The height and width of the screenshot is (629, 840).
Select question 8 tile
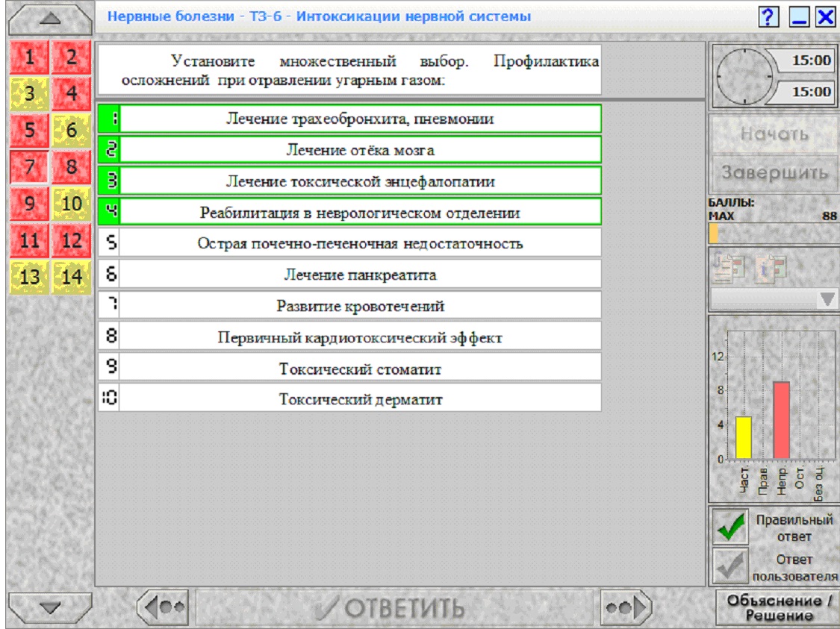coord(71,167)
